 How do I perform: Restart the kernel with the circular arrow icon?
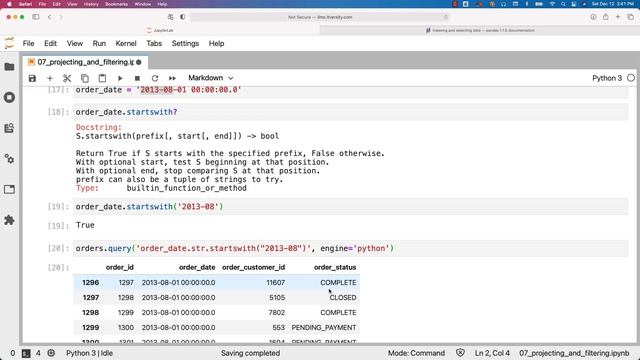[155, 78]
